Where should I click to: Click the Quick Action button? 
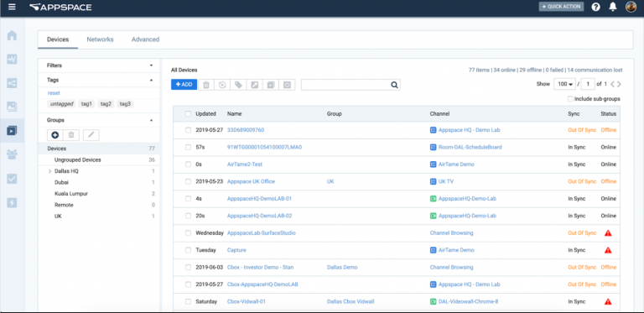[x=561, y=7]
